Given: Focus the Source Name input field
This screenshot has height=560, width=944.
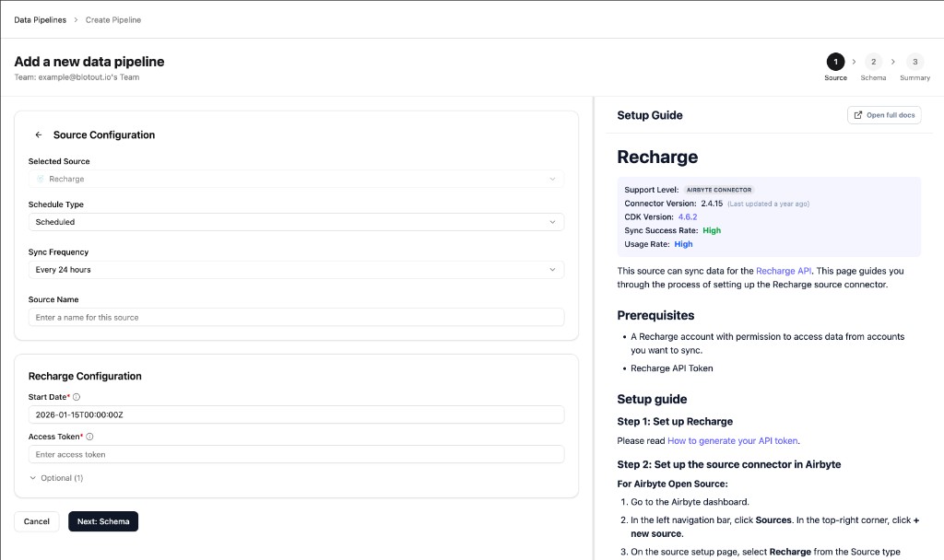Looking at the screenshot, I should 296,317.
